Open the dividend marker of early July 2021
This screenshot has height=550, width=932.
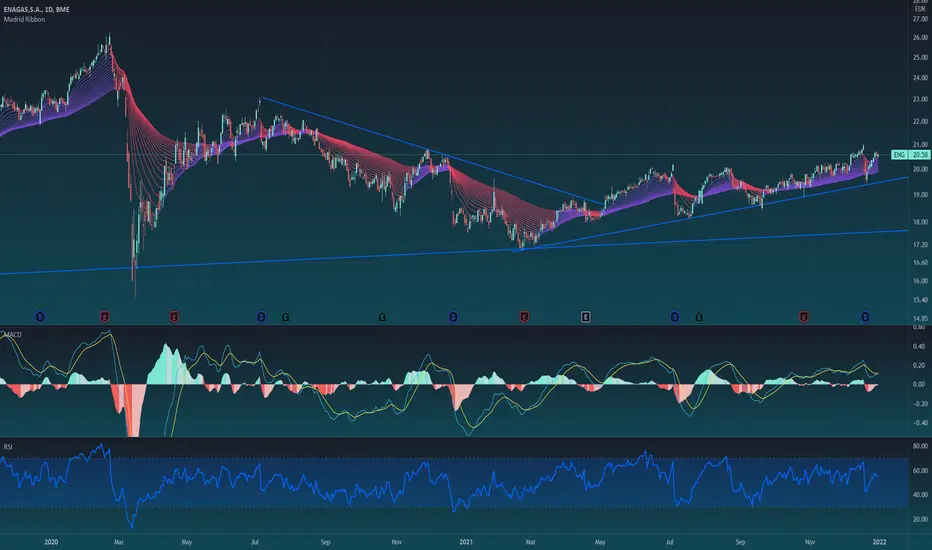pos(675,317)
